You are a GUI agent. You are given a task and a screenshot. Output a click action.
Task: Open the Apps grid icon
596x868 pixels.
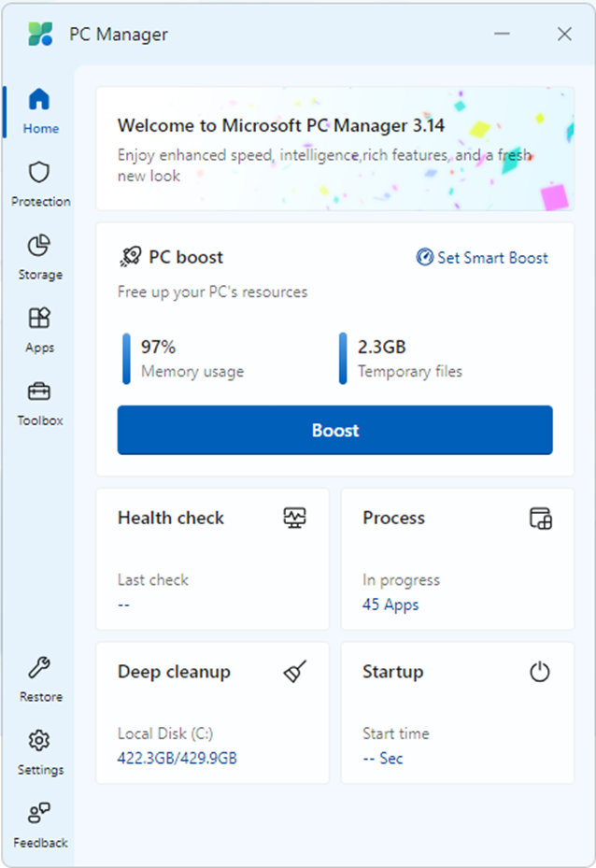click(x=39, y=319)
